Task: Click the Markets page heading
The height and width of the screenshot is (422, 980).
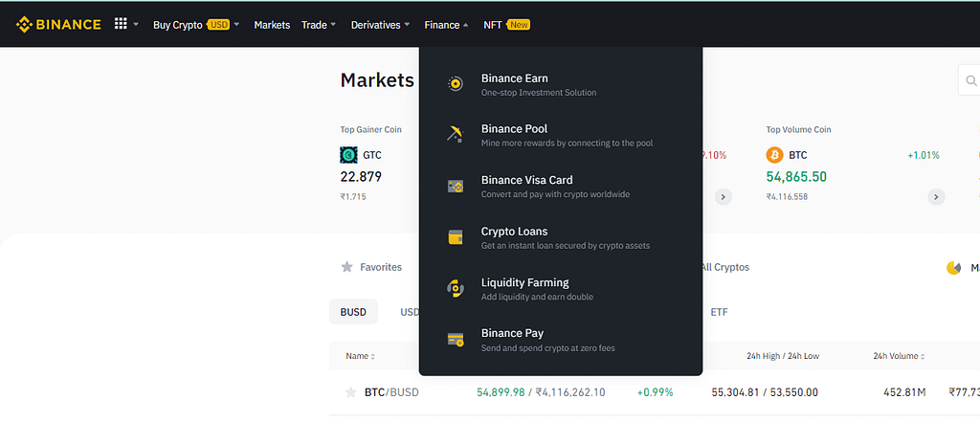Action: [x=377, y=80]
